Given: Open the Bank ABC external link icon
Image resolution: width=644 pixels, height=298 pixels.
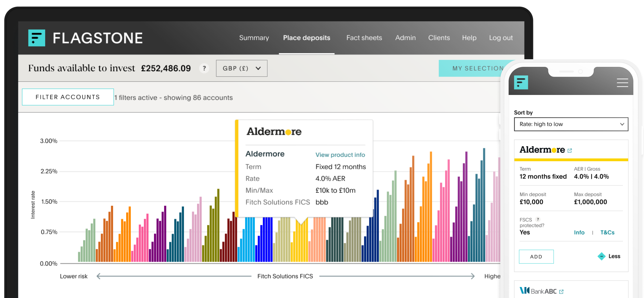Looking at the screenshot, I should click(x=561, y=292).
